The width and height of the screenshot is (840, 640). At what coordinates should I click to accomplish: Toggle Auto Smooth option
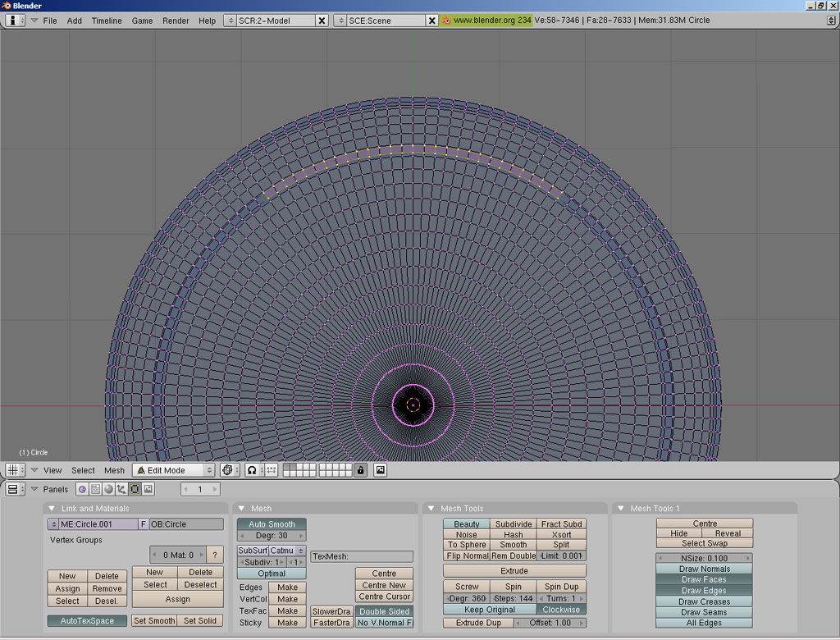pyautogui.click(x=272, y=524)
